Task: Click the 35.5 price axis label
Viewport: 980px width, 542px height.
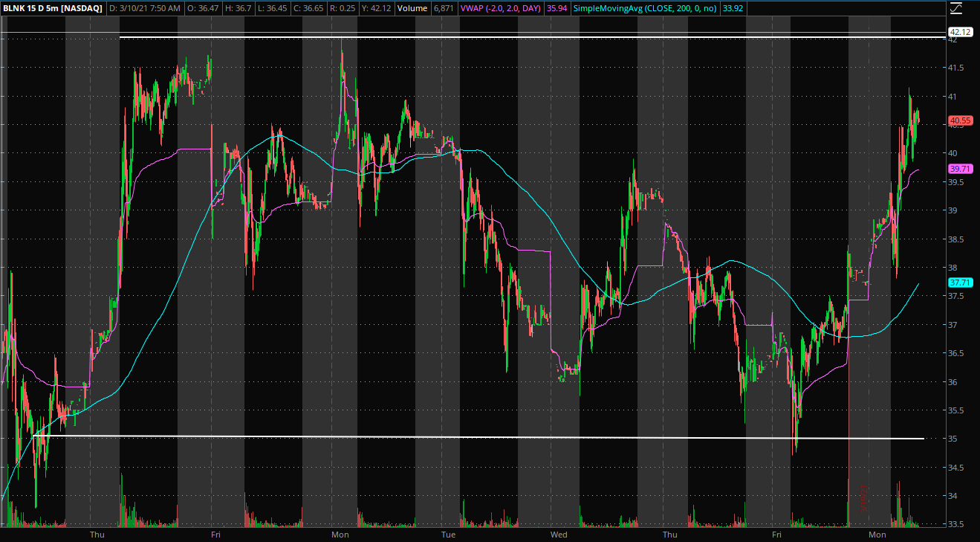Action: coord(956,410)
